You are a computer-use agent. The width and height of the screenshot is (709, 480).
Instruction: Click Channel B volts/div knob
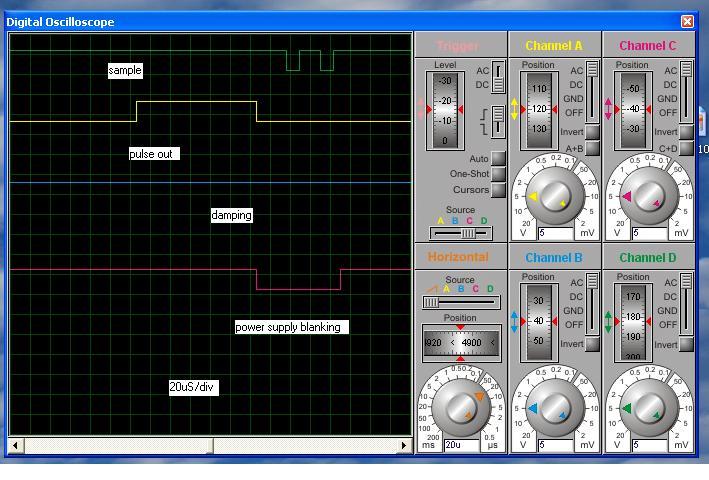[x=555, y=409]
